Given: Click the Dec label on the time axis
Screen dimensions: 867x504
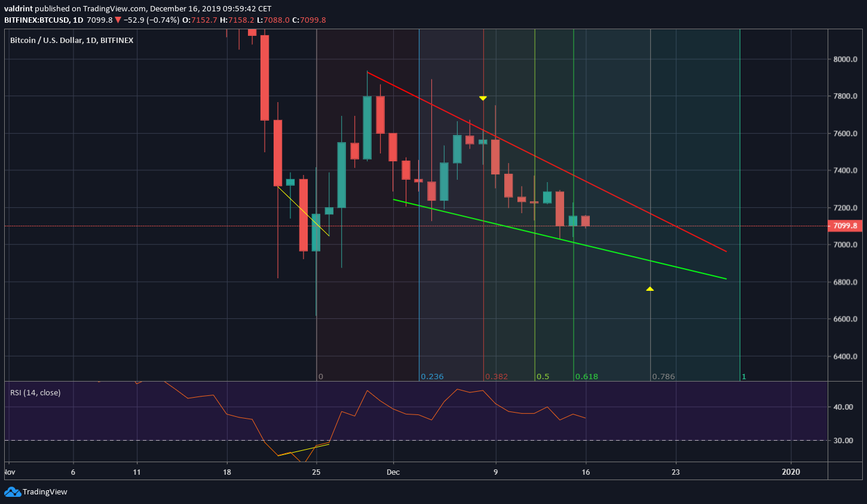Looking at the screenshot, I should coord(393,472).
